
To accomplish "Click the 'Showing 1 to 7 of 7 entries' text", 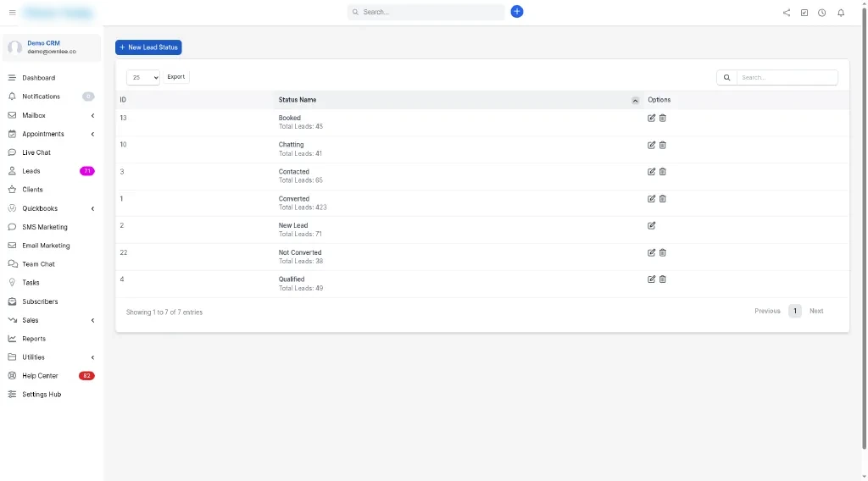I will (x=164, y=312).
